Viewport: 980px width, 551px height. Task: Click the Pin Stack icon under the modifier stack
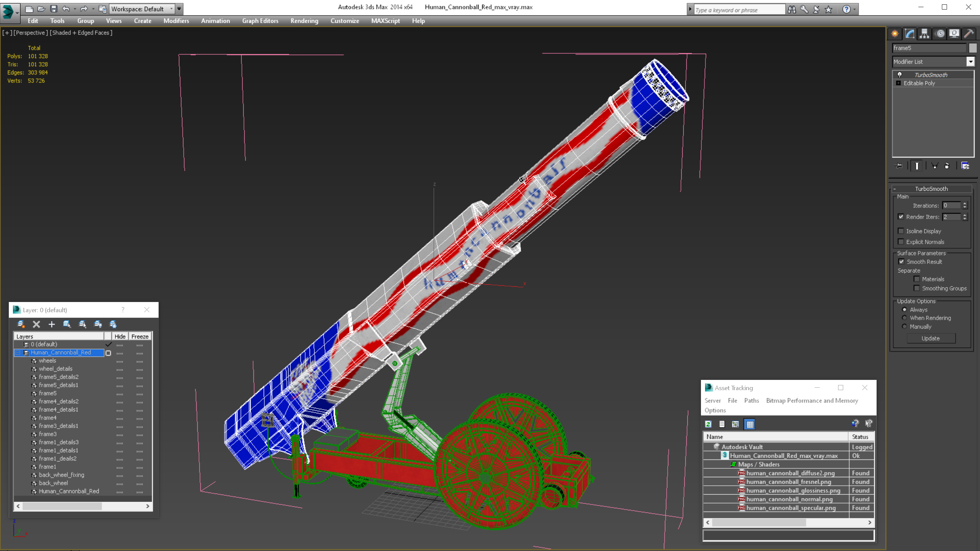pyautogui.click(x=899, y=165)
